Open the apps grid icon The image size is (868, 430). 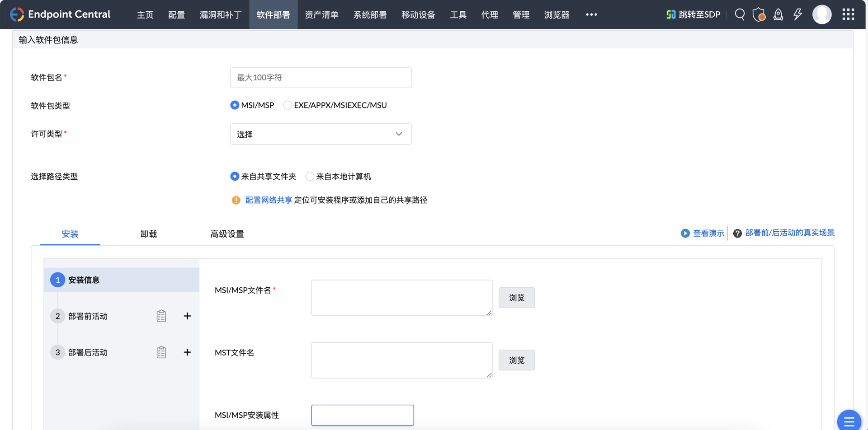point(848,14)
